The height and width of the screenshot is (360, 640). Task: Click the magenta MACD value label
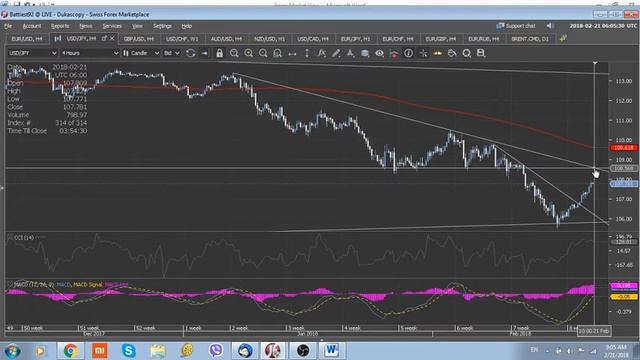[x=623, y=286]
